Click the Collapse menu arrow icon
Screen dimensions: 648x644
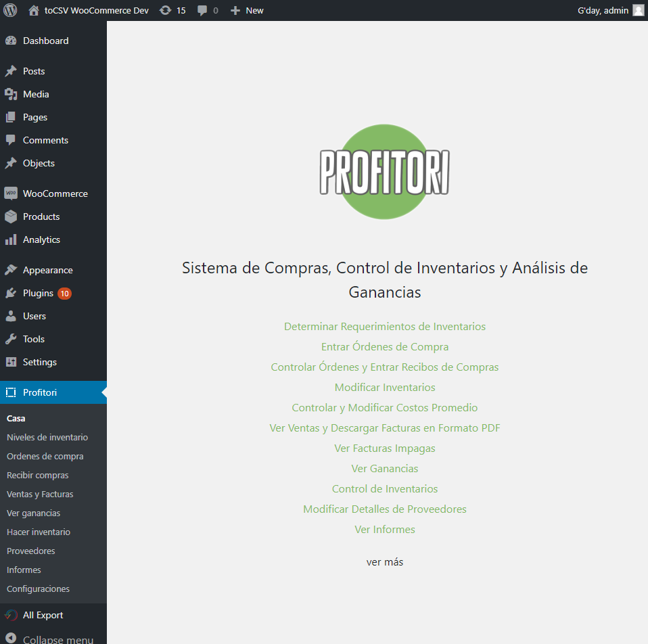coord(11,638)
